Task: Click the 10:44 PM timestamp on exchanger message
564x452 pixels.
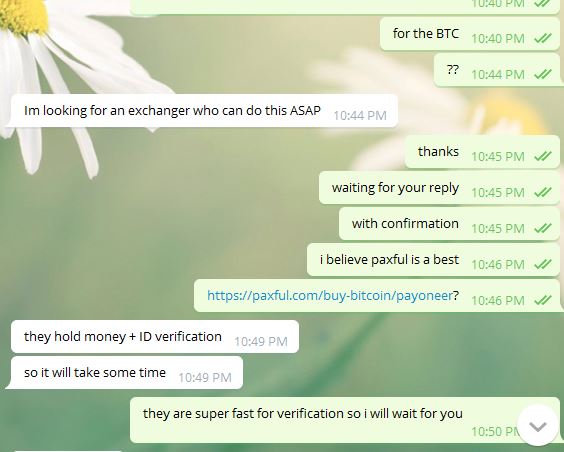Action: (360, 116)
